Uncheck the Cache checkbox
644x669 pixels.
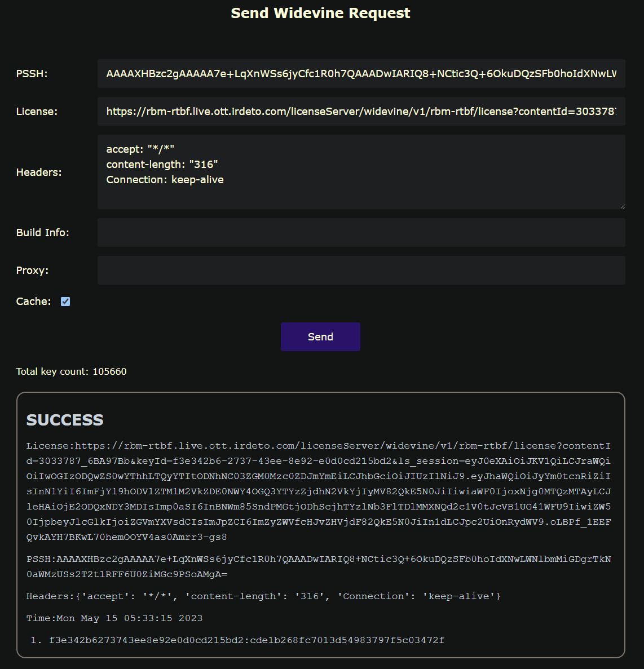[65, 302]
